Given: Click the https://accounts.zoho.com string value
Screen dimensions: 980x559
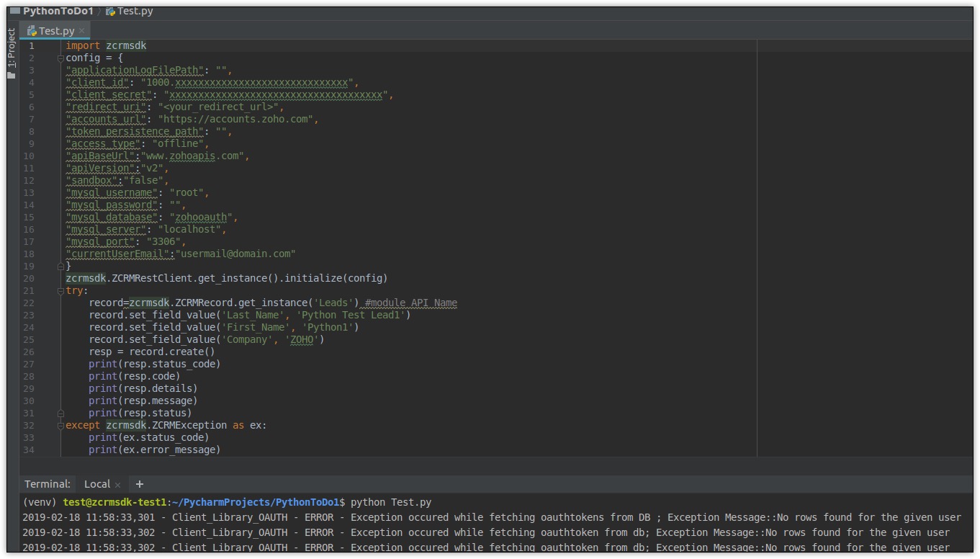Looking at the screenshot, I should tap(235, 119).
